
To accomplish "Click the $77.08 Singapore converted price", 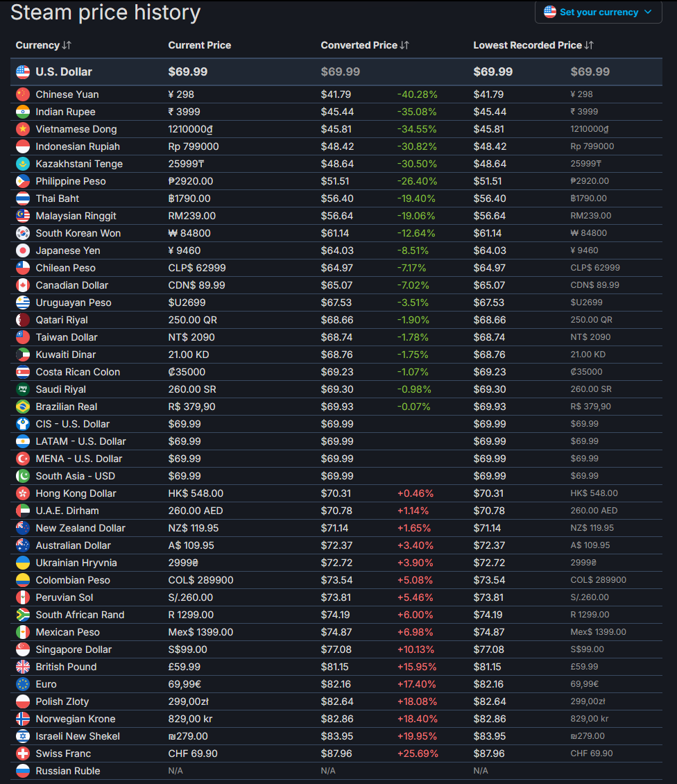I will (x=336, y=649).
